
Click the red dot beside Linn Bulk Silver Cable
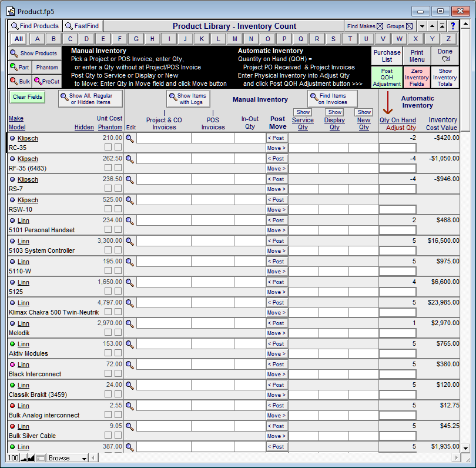(x=12, y=426)
